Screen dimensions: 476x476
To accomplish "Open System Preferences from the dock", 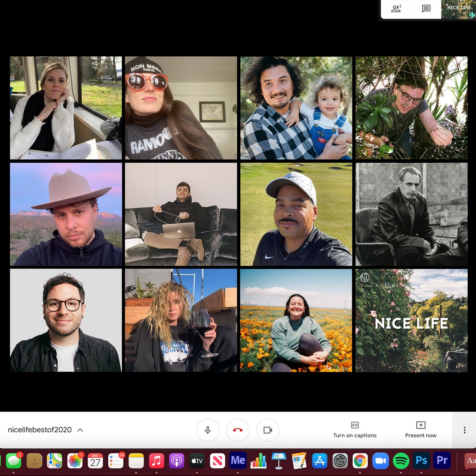I will tap(340, 461).
